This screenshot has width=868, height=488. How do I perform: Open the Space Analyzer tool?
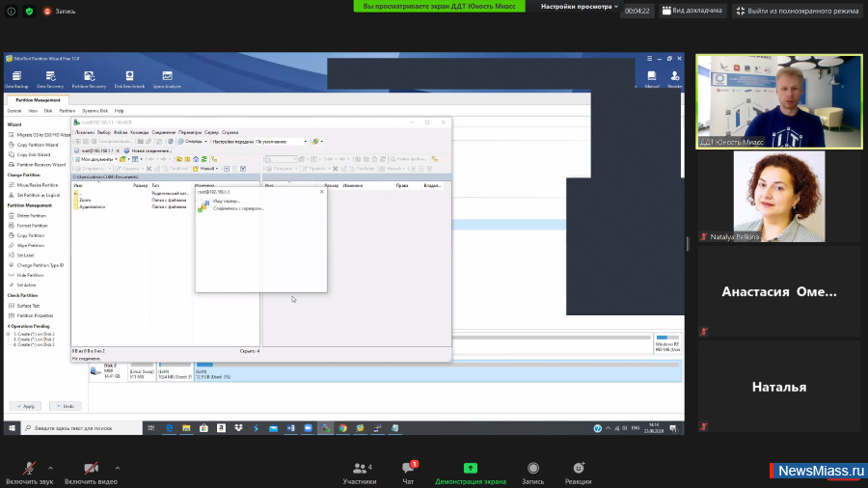pos(167,79)
